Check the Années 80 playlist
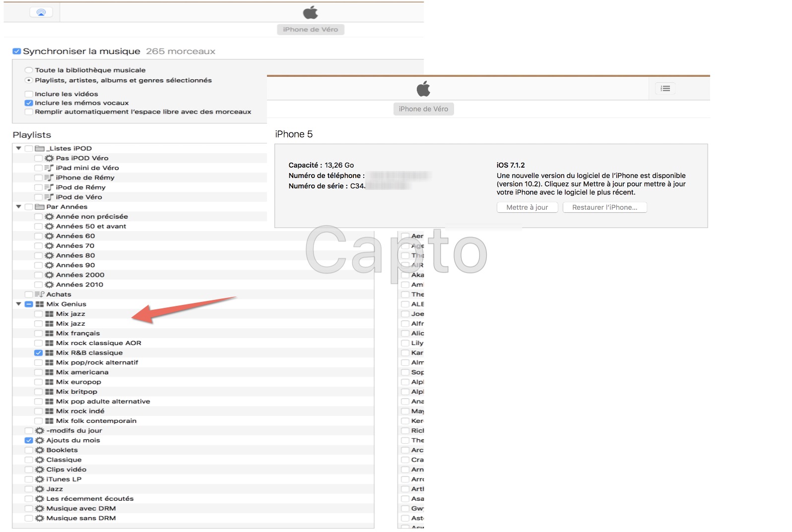This screenshot has height=532, width=792. [38, 255]
